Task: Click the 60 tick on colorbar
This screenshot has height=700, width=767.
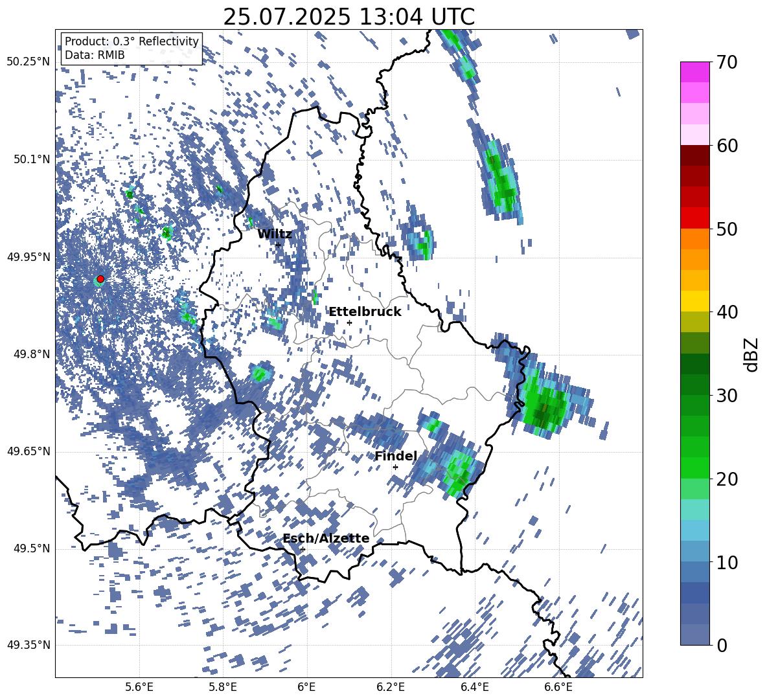Action: point(727,146)
